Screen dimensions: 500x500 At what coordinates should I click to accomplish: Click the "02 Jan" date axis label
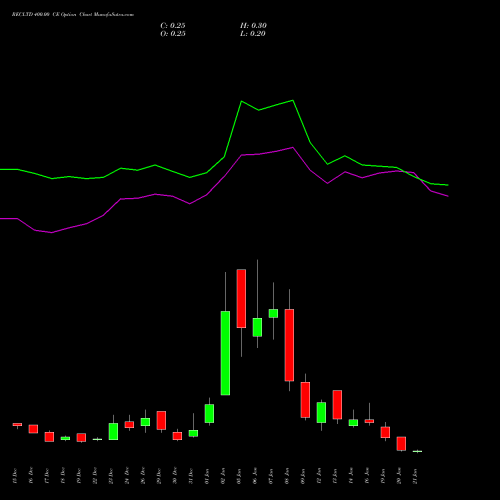[223, 476]
